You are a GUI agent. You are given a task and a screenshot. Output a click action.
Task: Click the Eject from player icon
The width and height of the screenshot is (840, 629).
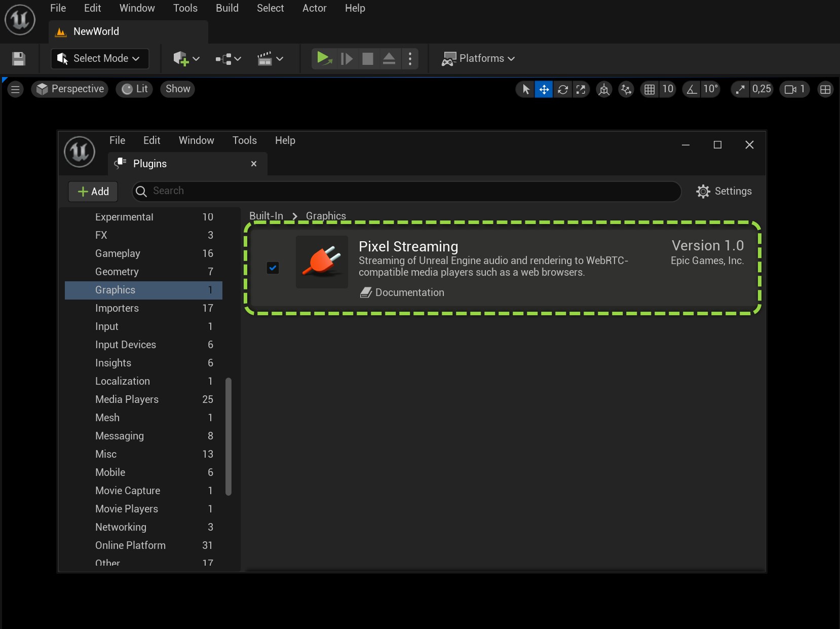coord(389,59)
